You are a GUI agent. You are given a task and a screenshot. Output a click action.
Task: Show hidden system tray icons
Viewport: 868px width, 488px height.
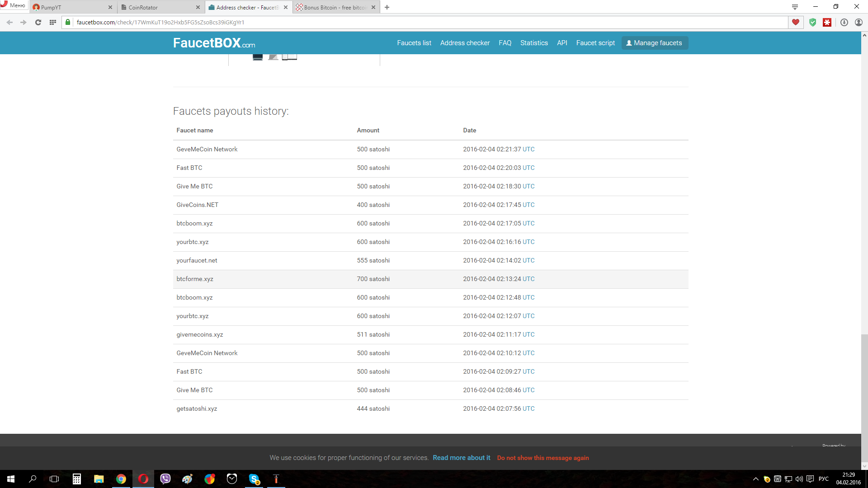pyautogui.click(x=755, y=479)
